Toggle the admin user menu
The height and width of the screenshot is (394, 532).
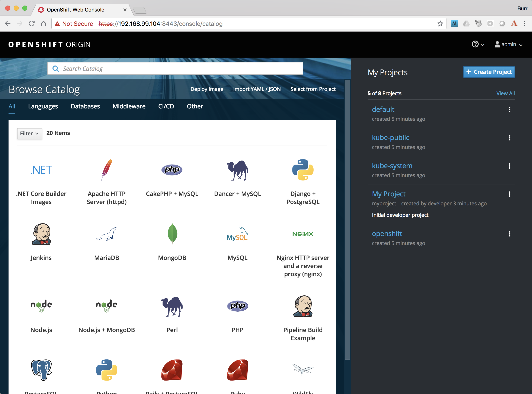click(508, 44)
